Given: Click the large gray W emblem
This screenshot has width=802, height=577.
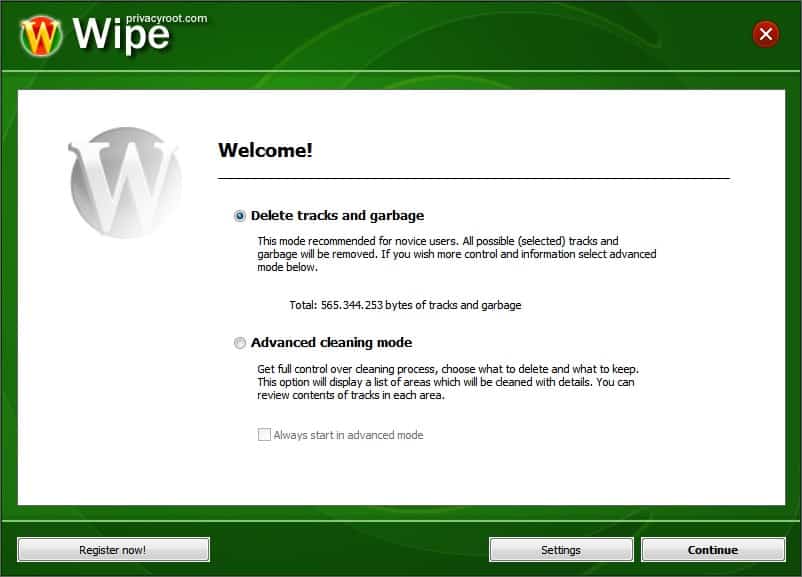Looking at the screenshot, I should point(124,183).
